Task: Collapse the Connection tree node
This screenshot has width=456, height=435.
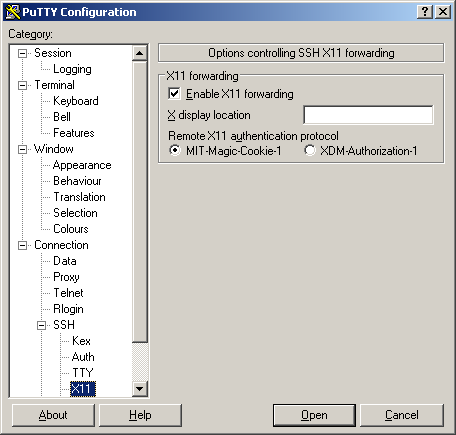Action: tap(22, 245)
